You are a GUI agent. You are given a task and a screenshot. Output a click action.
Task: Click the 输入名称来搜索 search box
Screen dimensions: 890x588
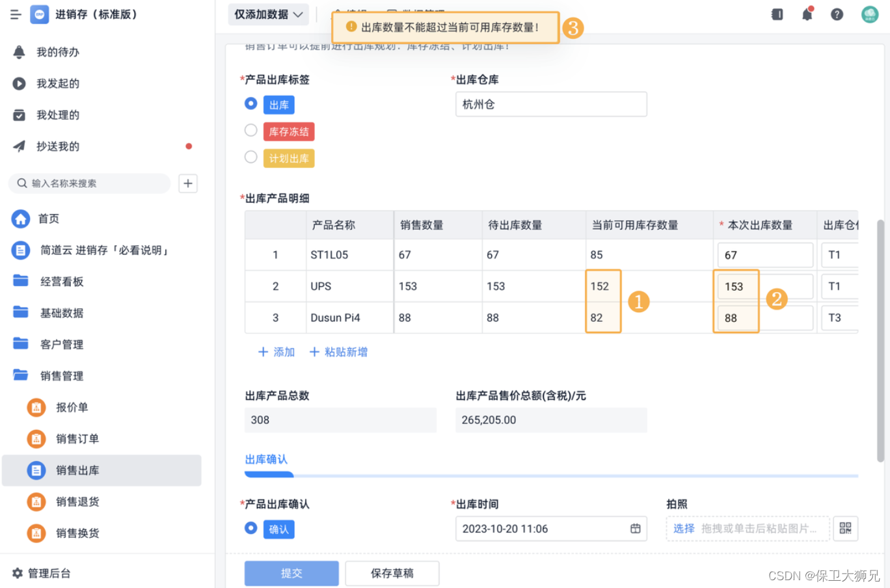90,183
